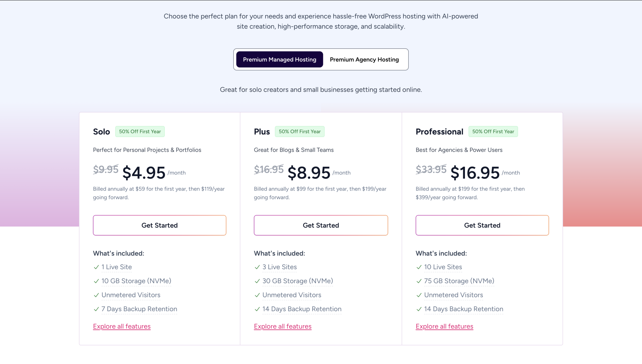This screenshot has width=642, height=364.
Task: Open Explore all features under Plus
Action: coord(283,326)
